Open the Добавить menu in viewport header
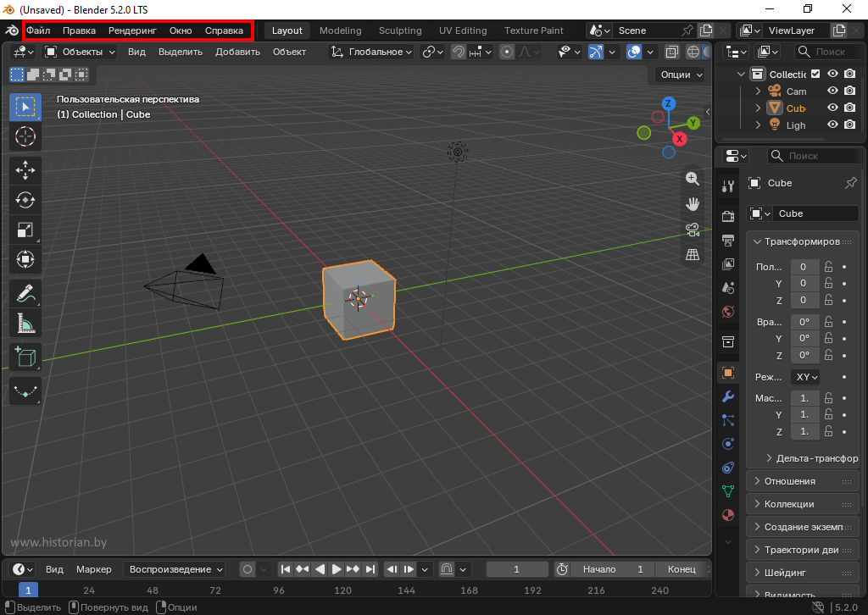 click(x=237, y=52)
